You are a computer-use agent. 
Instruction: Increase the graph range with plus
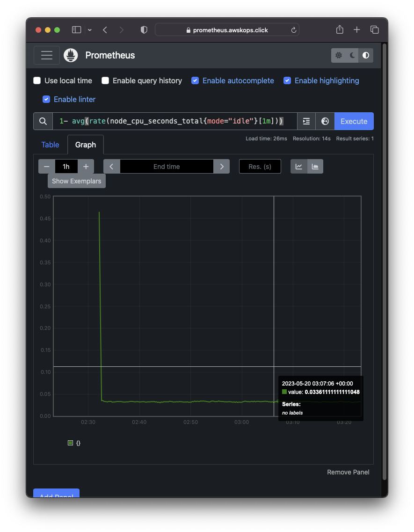(x=86, y=166)
